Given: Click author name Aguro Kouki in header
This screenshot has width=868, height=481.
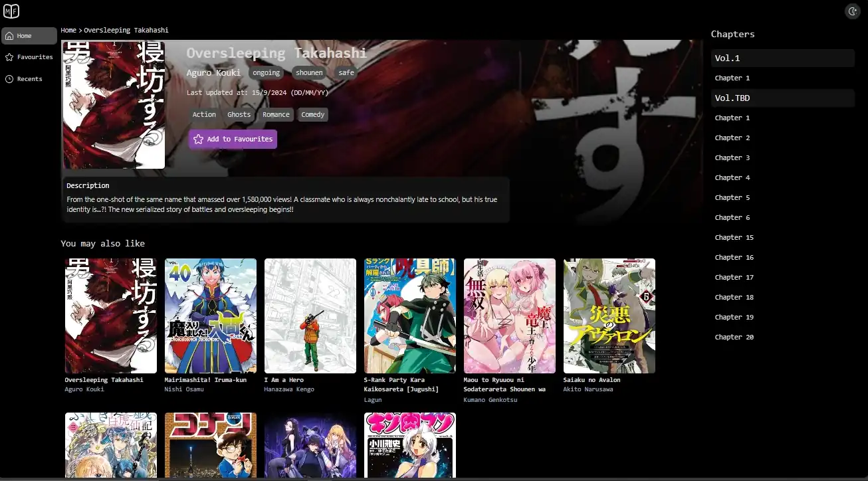Looking at the screenshot, I should click(x=213, y=72).
